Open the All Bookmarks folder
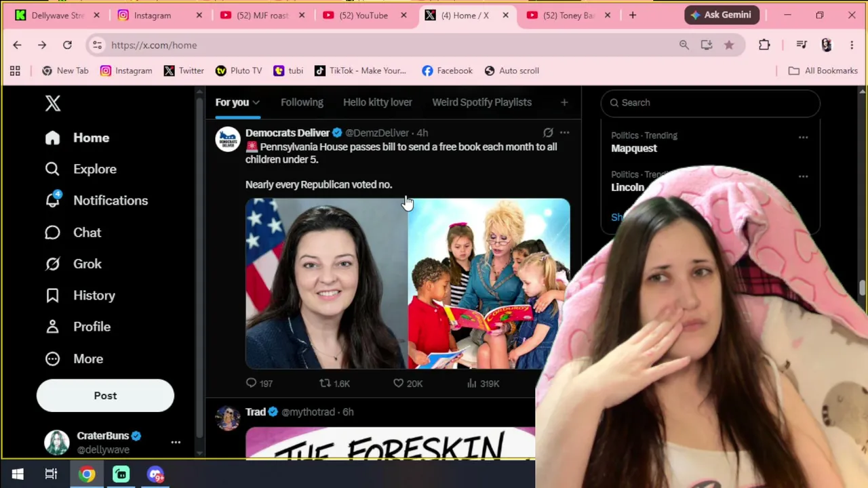Viewport: 868px width, 488px height. pos(823,70)
